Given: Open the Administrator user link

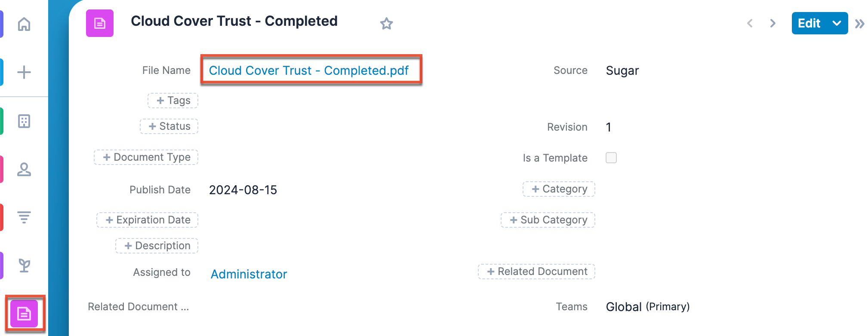Looking at the screenshot, I should coord(249,274).
